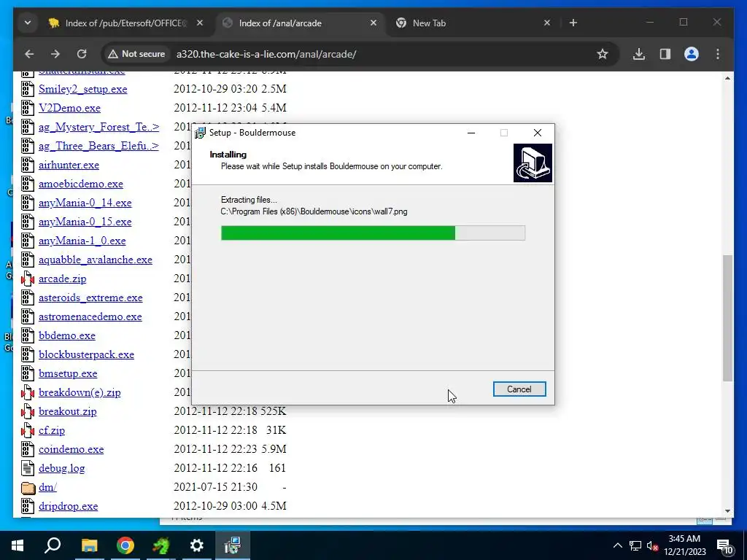The image size is (747, 560).
Task: Open Settings from the taskbar
Action: pyautogui.click(x=197, y=545)
